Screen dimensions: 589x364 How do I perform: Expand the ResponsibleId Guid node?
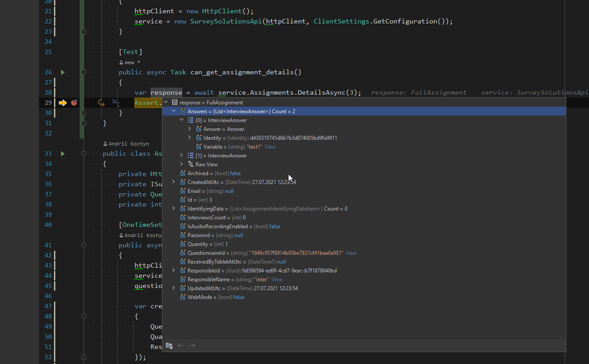[x=173, y=270]
